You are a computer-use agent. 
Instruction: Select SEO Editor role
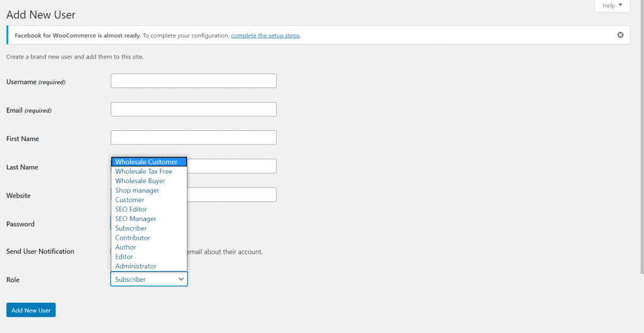coord(149,209)
